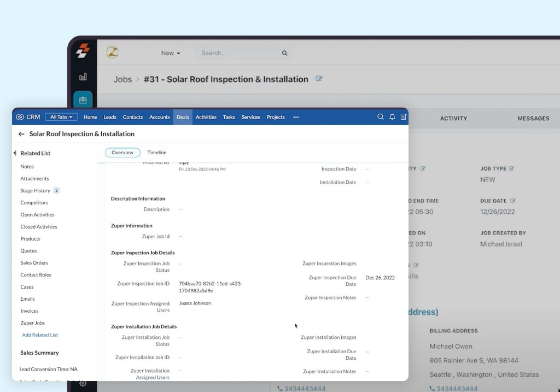Click the CRM quick create calendar icon
This screenshot has height=392, width=560.
(x=404, y=117)
